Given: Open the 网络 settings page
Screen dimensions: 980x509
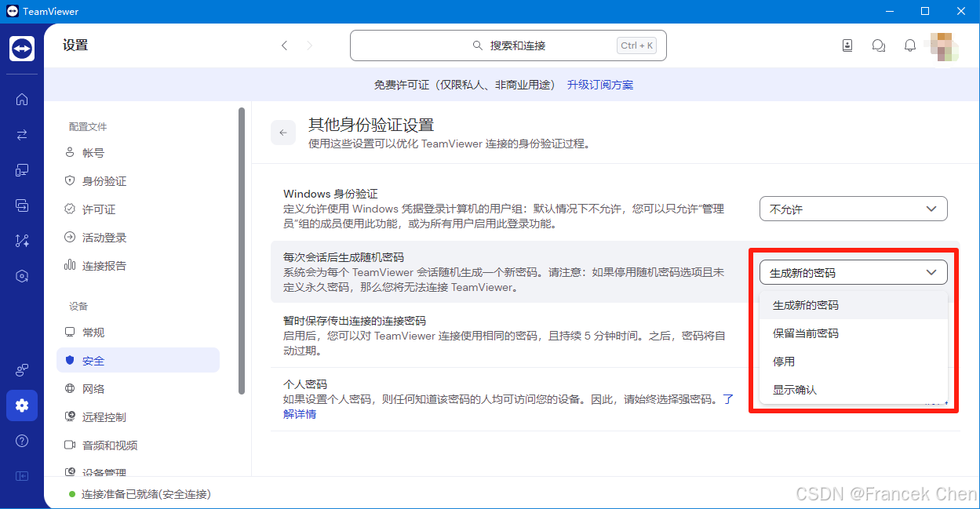Looking at the screenshot, I should pos(138,389).
